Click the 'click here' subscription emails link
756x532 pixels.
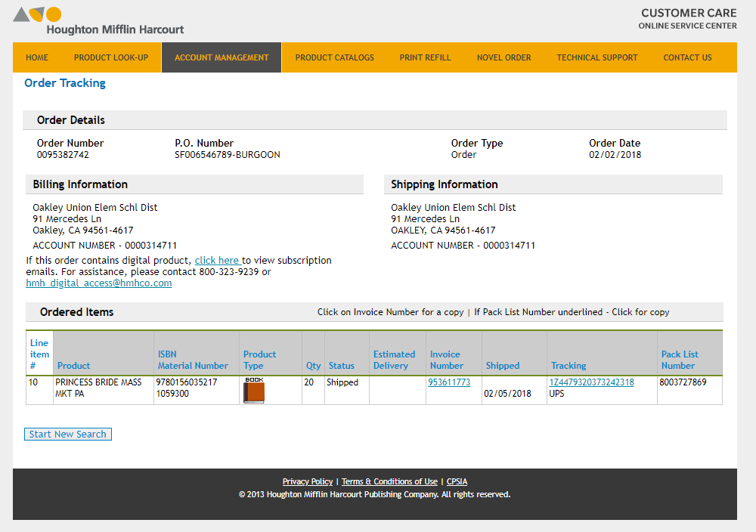click(217, 261)
